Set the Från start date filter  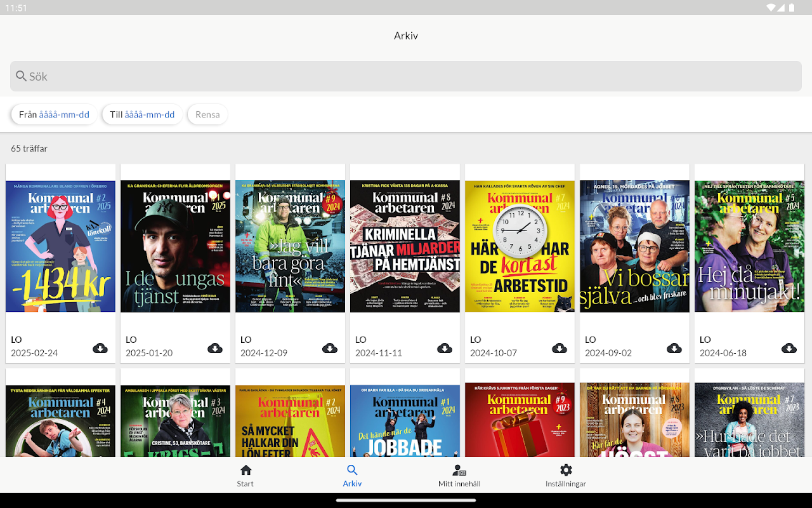tap(54, 114)
